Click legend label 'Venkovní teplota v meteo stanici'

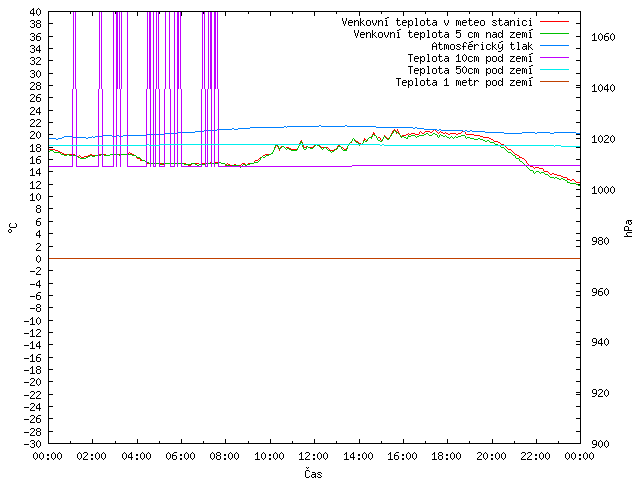pos(437,22)
